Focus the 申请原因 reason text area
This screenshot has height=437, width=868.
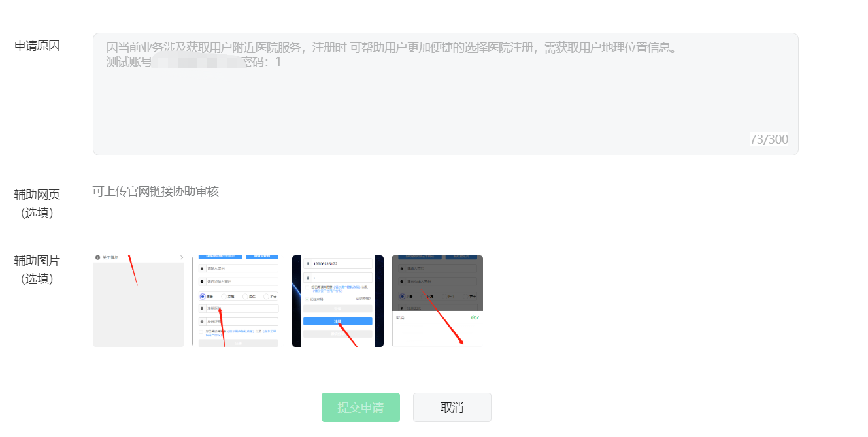click(x=445, y=94)
